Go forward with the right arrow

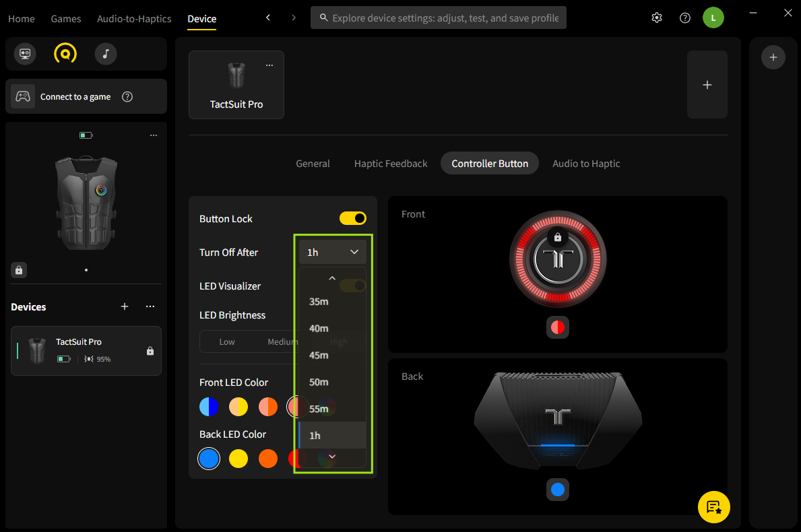[293, 18]
